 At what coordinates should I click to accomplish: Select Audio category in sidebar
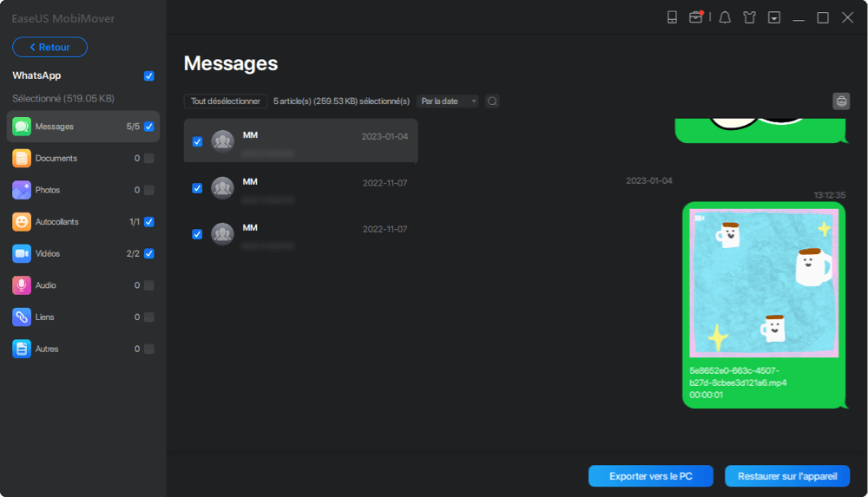(x=83, y=285)
